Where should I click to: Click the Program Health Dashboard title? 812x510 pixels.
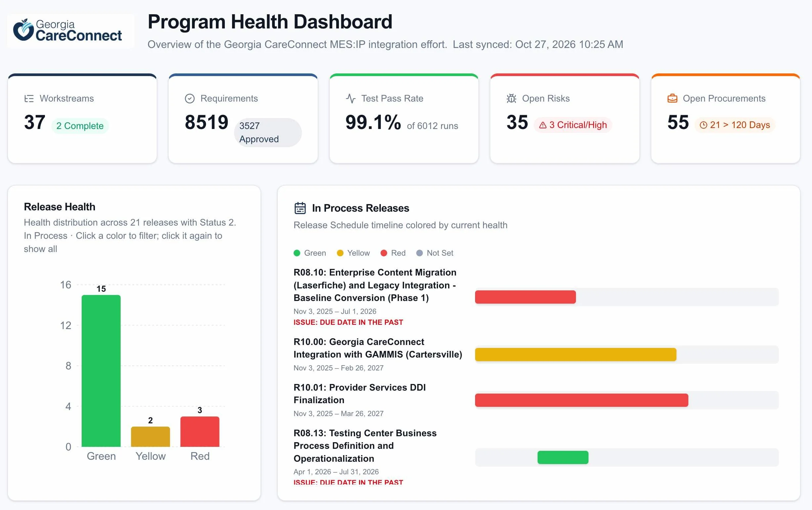270,21
